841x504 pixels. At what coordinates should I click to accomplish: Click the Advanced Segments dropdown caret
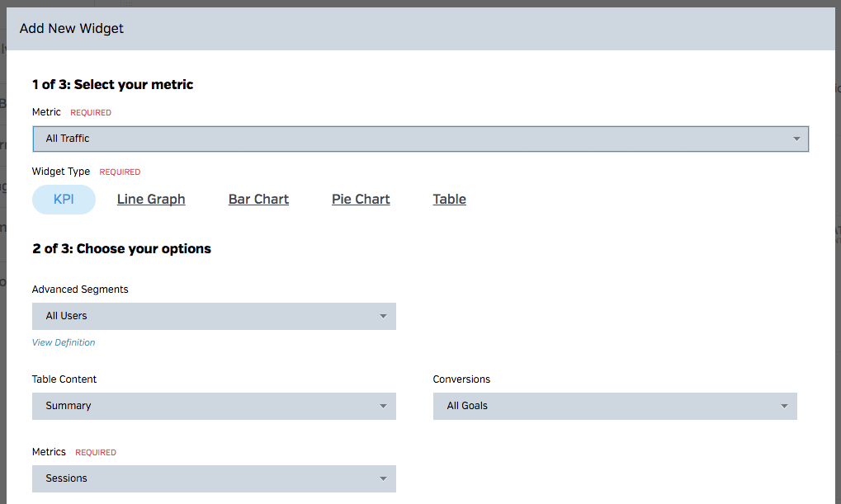click(383, 316)
